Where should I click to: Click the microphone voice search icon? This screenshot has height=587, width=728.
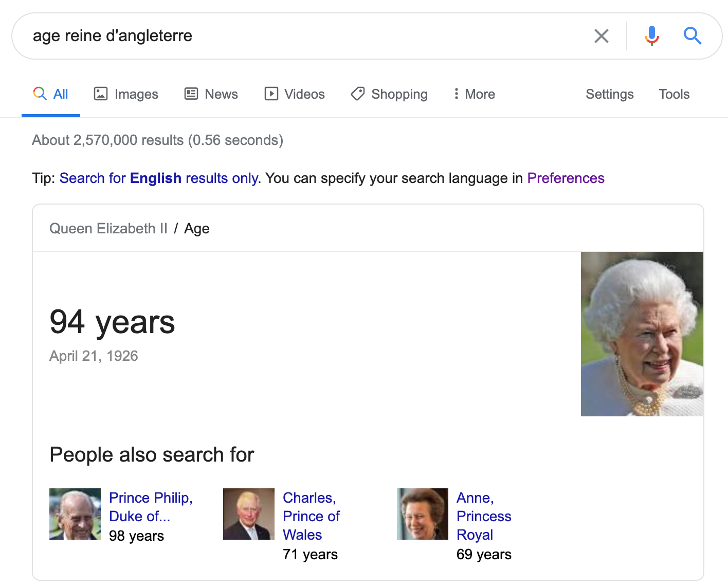tap(651, 36)
